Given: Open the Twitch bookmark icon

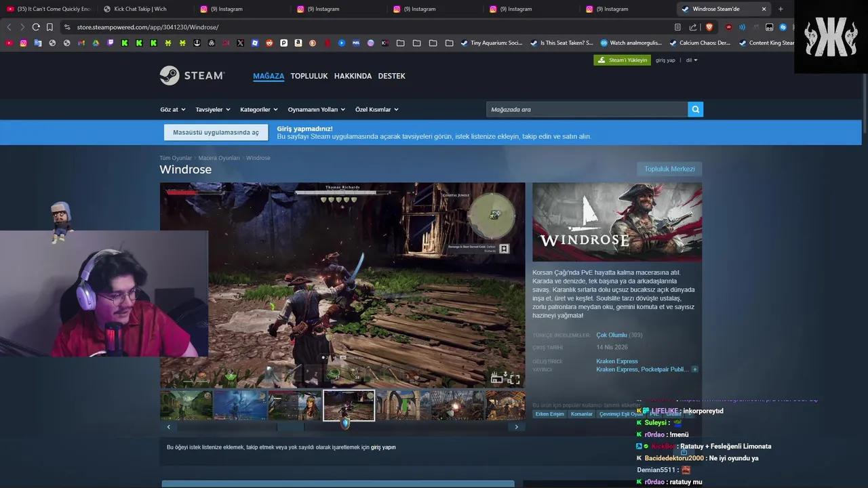Looking at the screenshot, I should coord(111,43).
